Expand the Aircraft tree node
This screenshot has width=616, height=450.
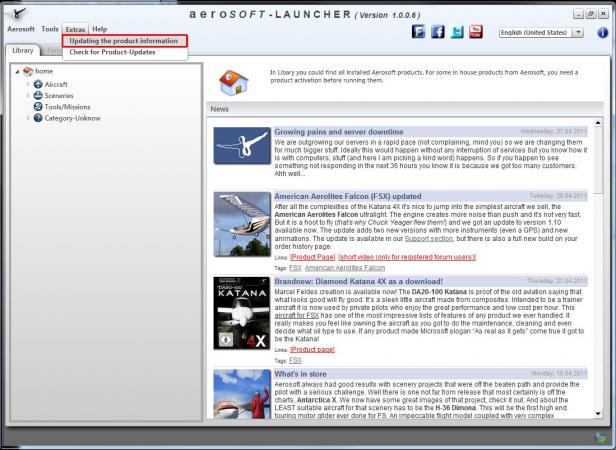[x=28, y=84]
